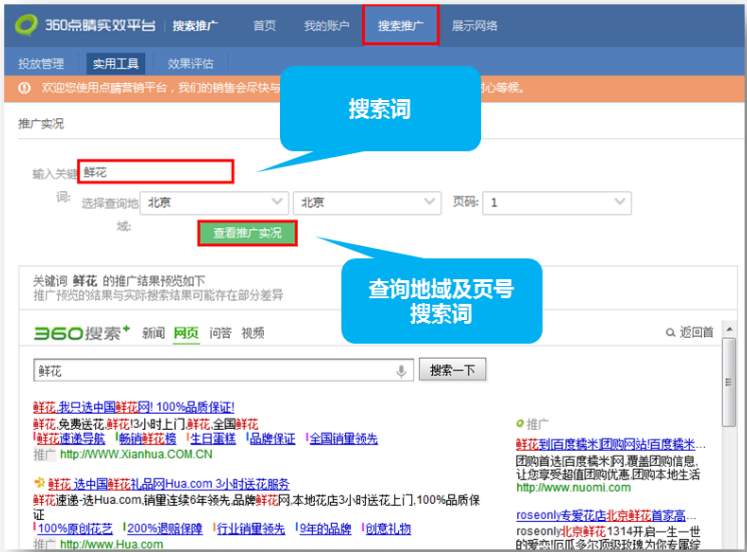Open the 鲜花 选中国鲜花礼品网Hua.com result title

(x=169, y=484)
